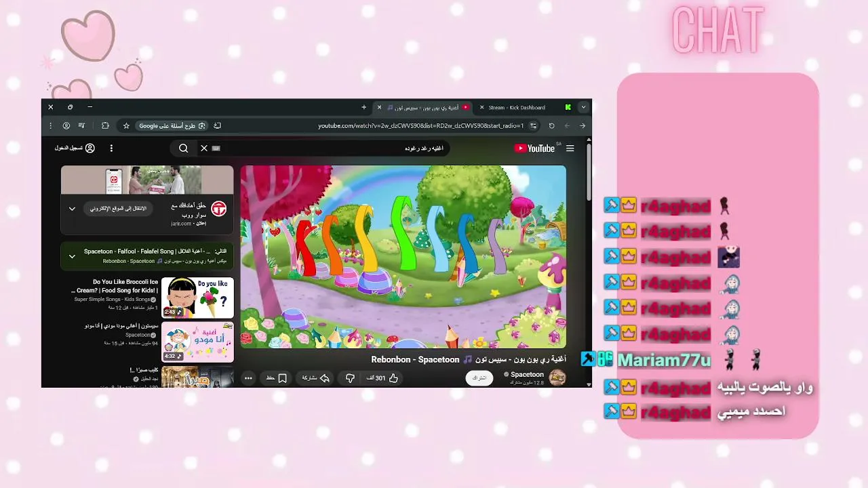Clear the YouTube search text

point(204,148)
